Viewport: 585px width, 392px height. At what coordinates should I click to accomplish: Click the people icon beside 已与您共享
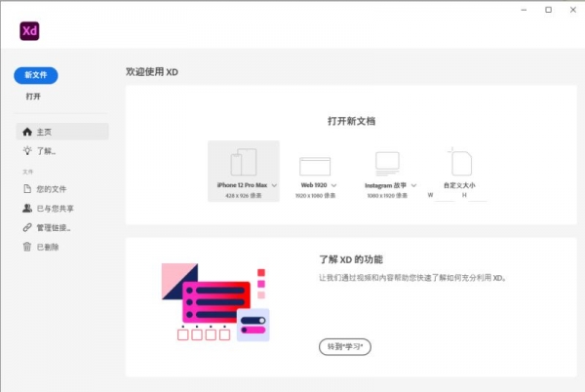click(27, 208)
